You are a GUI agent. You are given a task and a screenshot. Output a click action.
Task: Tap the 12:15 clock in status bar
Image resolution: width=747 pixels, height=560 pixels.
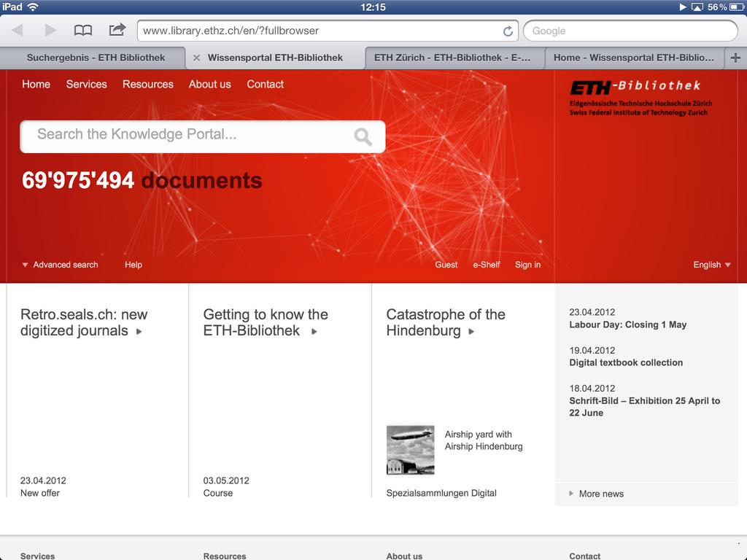click(373, 7)
